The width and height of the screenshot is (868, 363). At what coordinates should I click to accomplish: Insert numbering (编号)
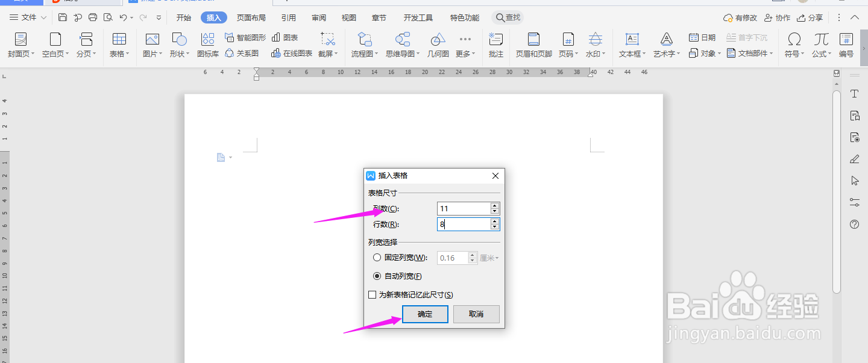click(846, 45)
